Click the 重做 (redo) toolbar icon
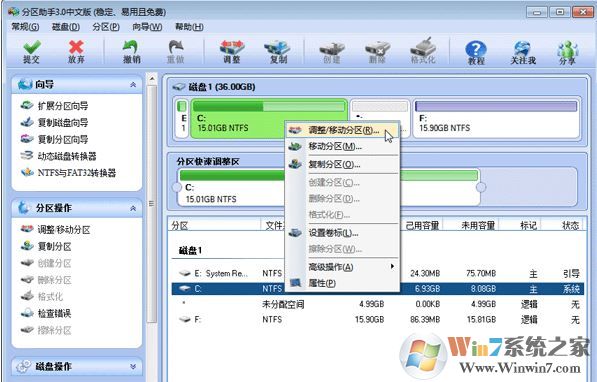This screenshot has height=382, width=597. [x=176, y=51]
